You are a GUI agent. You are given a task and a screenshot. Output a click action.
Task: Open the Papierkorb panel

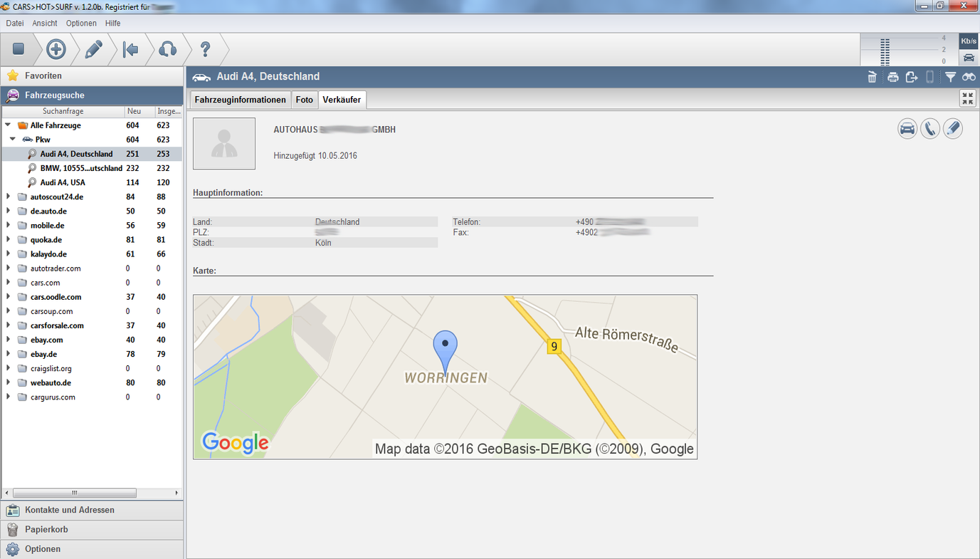(x=92, y=530)
